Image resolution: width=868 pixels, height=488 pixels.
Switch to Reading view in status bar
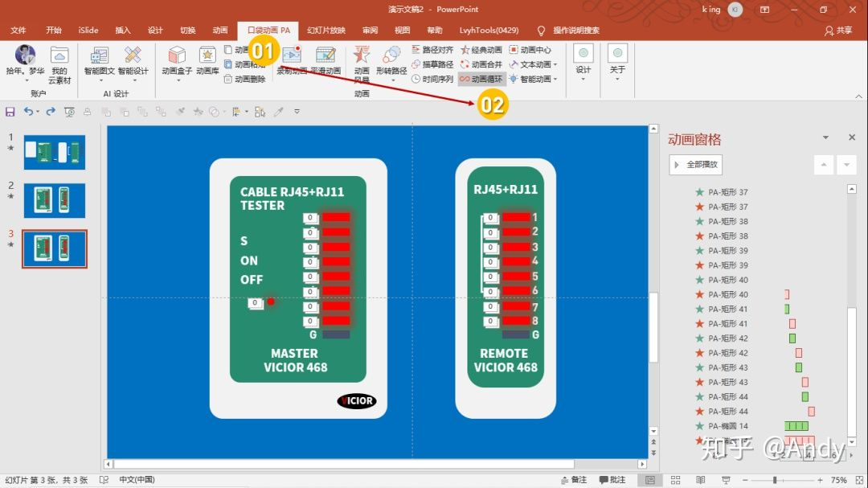point(700,480)
